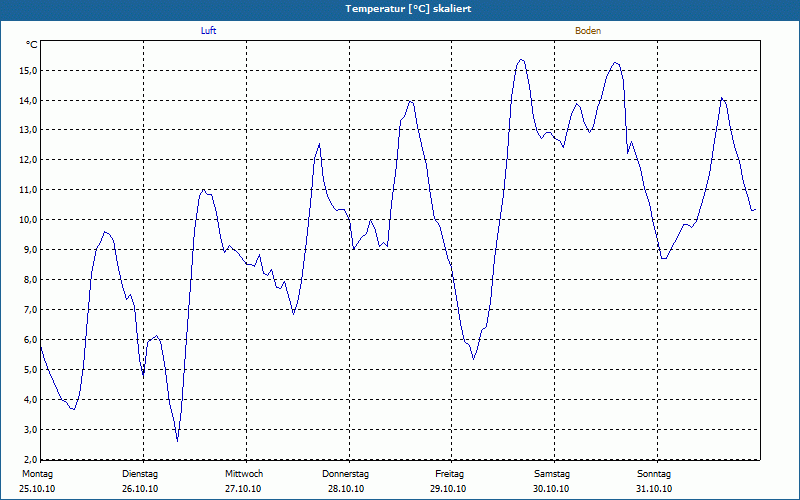Click the 5,0 y-axis label
This screenshot has width=800, height=500.
click(30, 369)
